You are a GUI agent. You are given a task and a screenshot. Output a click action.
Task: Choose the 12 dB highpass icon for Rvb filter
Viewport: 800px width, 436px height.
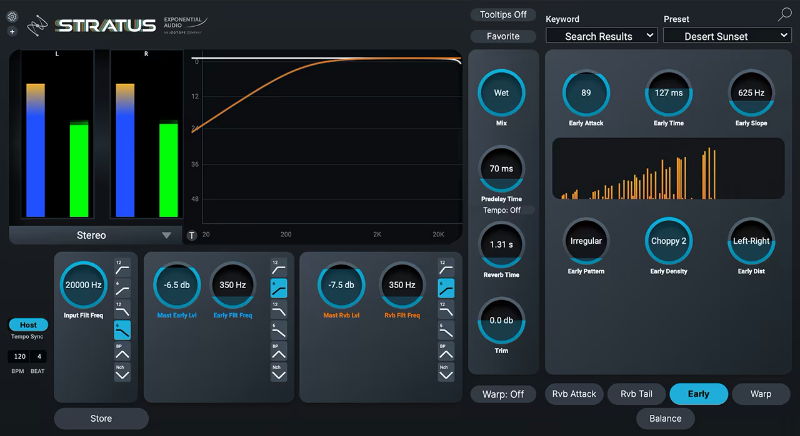(x=446, y=267)
